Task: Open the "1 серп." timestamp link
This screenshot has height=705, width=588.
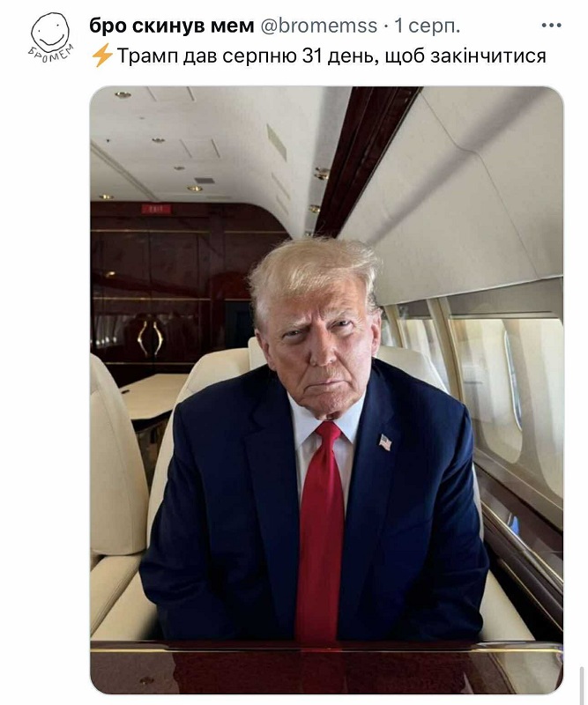Action: (x=428, y=26)
